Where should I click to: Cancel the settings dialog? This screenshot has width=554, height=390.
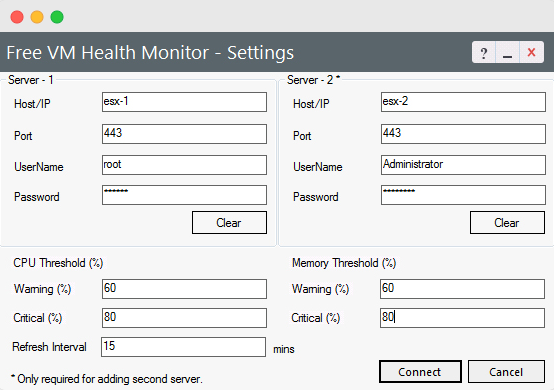[506, 372]
